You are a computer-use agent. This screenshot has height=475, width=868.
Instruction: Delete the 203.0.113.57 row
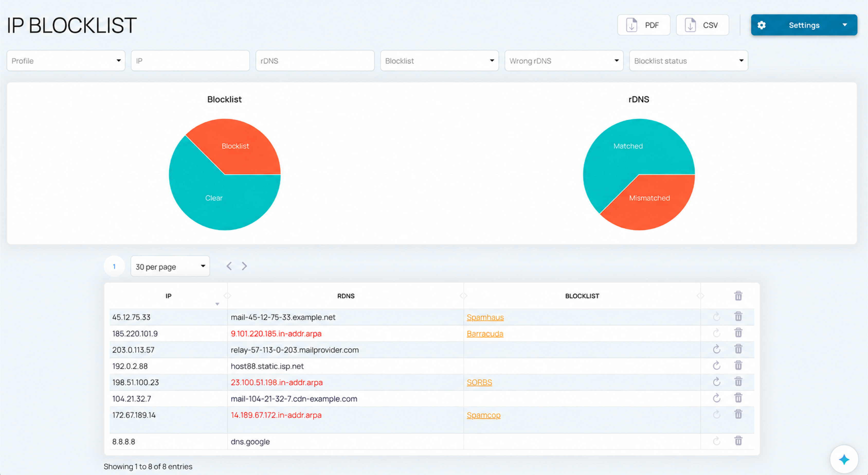pyautogui.click(x=738, y=349)
